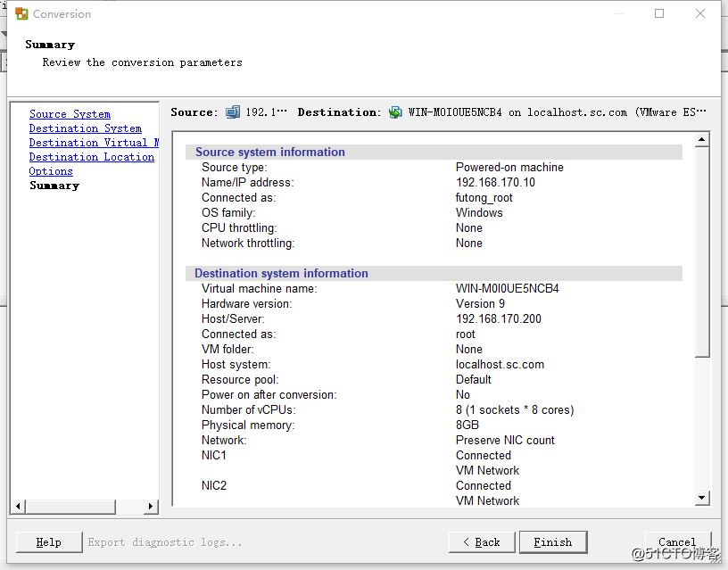Screen dimensions: 728x570
Task: Click Finish to start the conversion
Action: [x=553, y=542]
